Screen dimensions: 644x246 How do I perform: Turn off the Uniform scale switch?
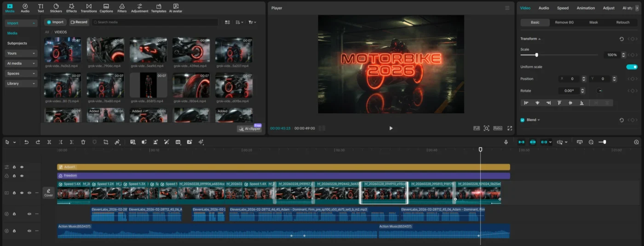(632, 67)
